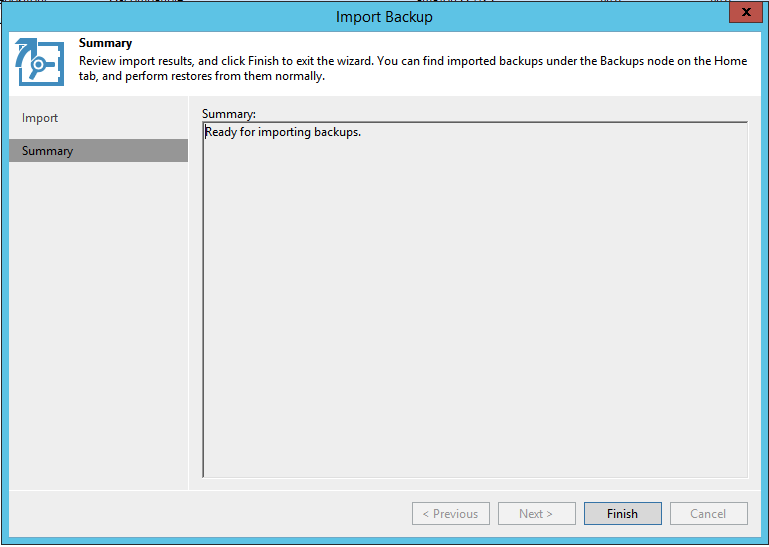
Task: Click empty sidebar area below Summary step
Action: click(98, 324)
